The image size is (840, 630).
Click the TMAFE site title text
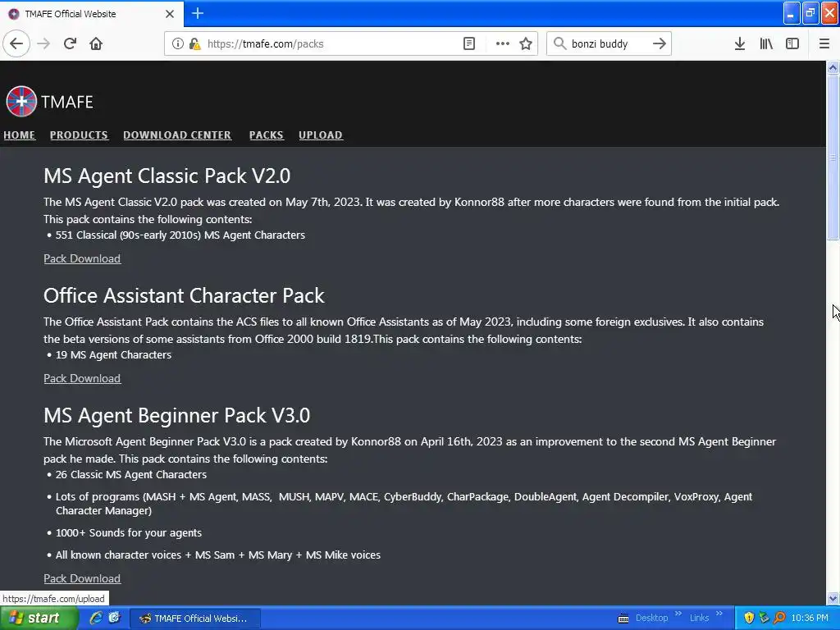67,102
